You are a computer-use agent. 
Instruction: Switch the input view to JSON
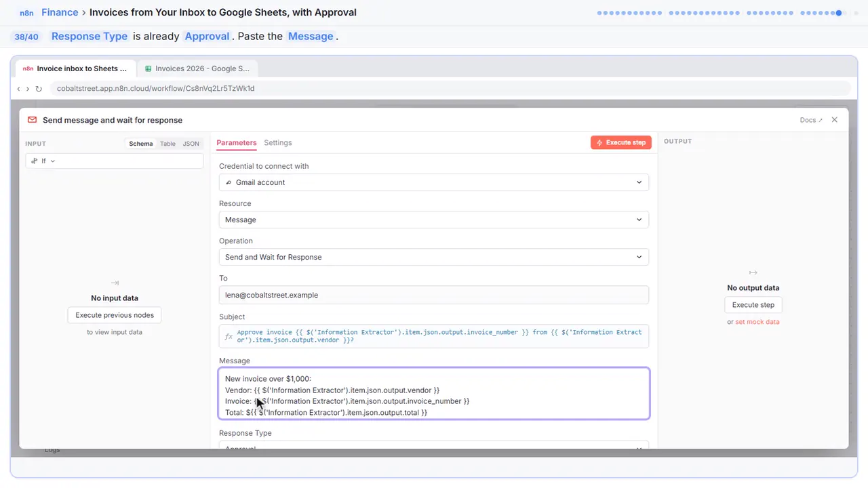coord(191,144)
